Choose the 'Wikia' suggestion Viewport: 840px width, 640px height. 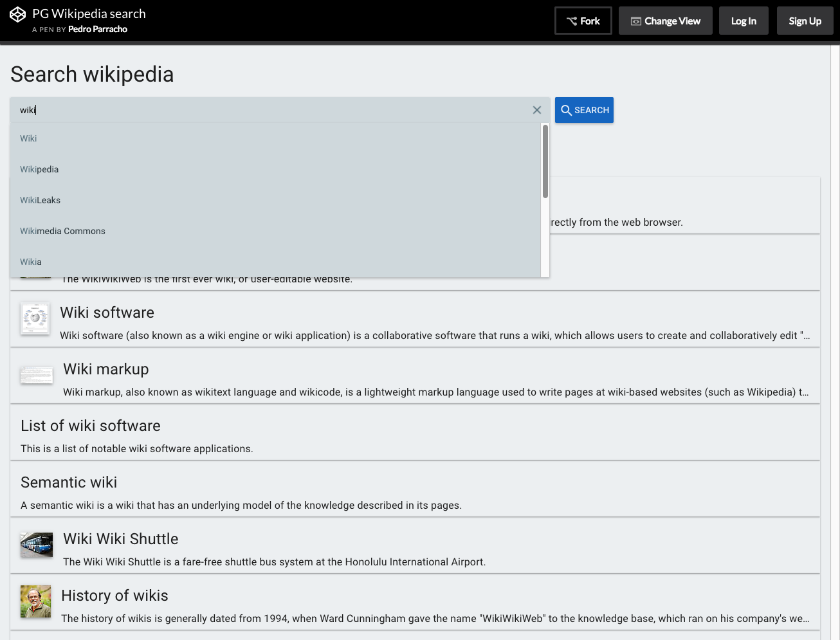[x=31, y=262]
